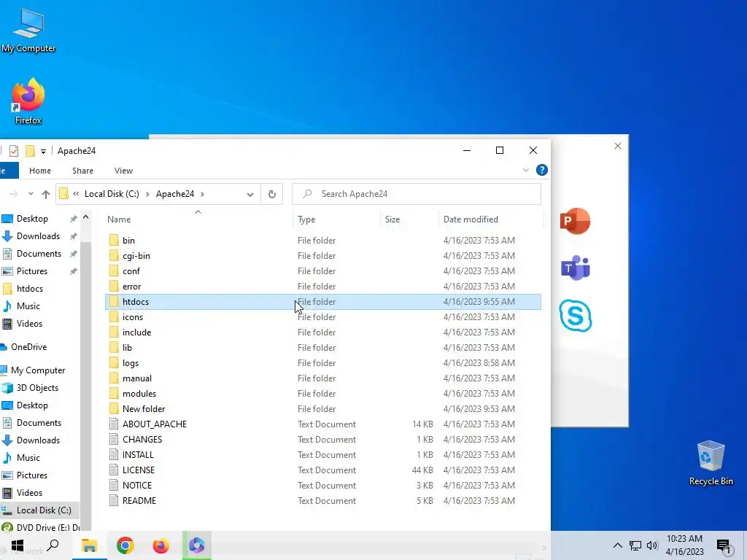The image size is (747, 560).
Task: Click the Search Apache24 input box
Action: [417, 194]
